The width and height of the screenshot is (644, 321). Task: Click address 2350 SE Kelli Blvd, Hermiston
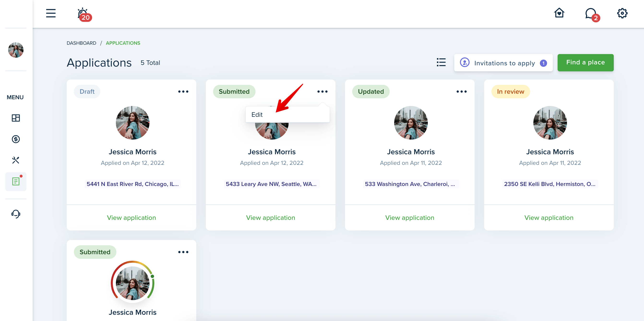point(550,184)
